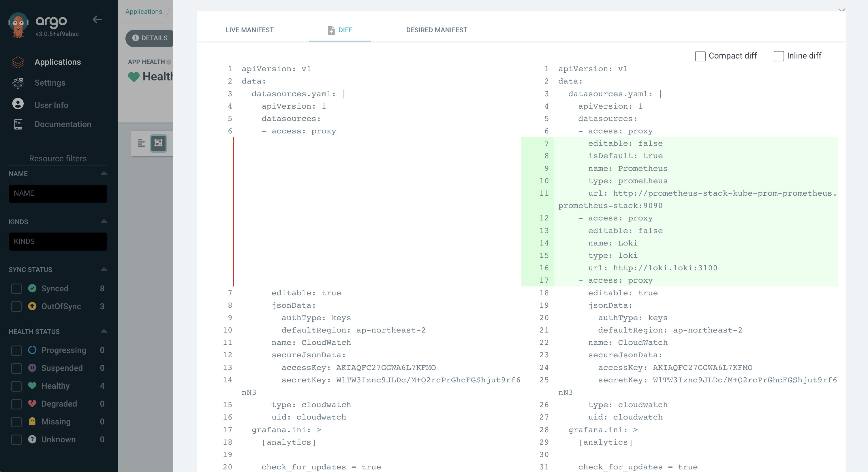This screenshot has width=868, height=472.
Task: Open the LIVE MANIFEST tab
Action: 249,30
